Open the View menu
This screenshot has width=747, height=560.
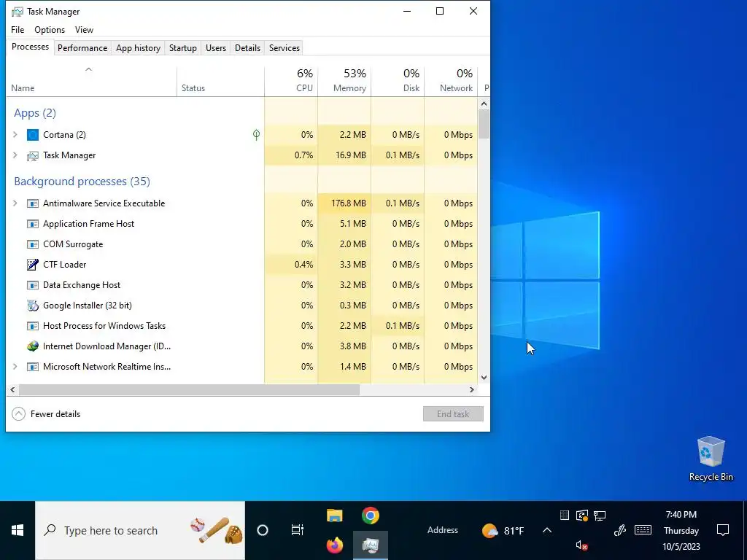pyautogui.click(x=84, y=29)
